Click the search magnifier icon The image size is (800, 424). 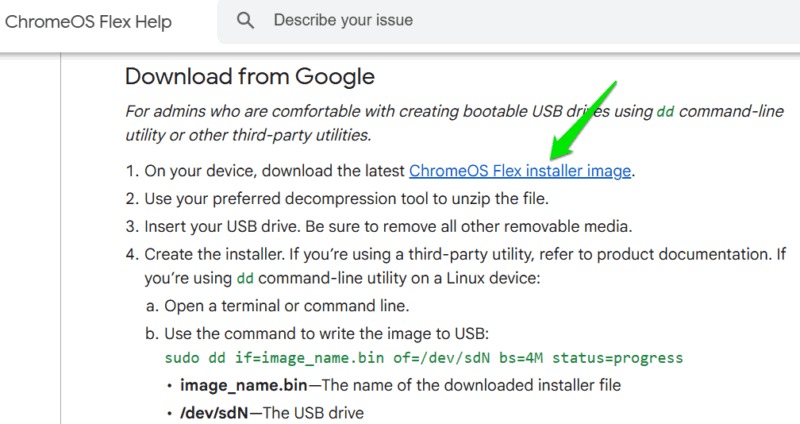246,21
